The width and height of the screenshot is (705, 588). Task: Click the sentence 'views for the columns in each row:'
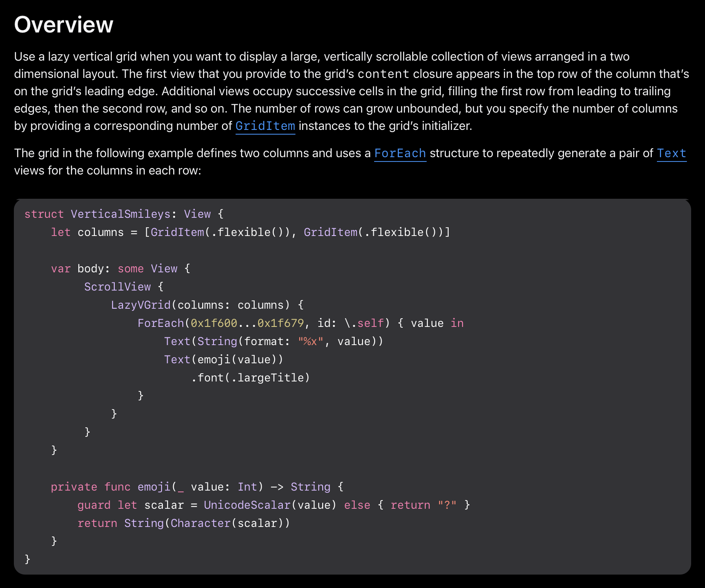(x=108, y=171)
